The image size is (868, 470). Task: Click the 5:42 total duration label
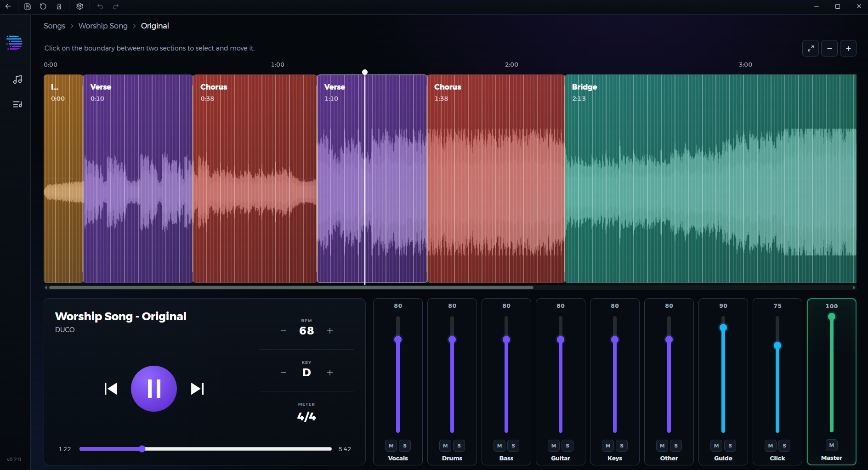point(345,449)
